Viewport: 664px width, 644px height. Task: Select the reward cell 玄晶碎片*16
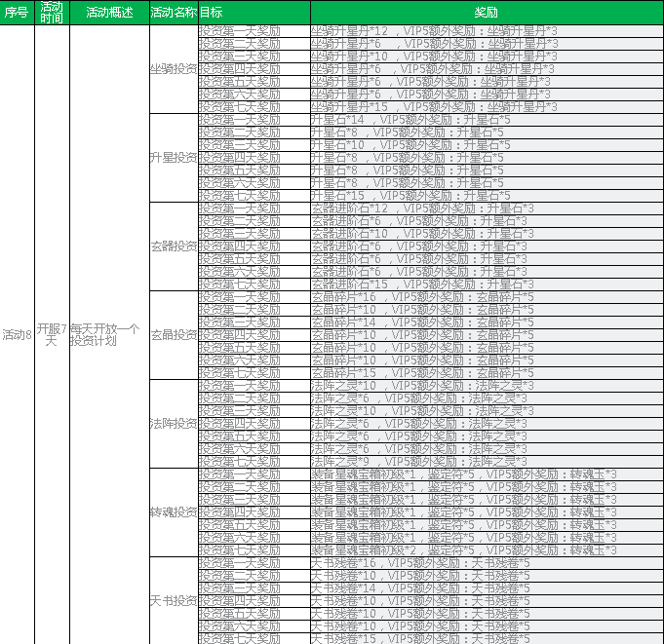[487, 297]
